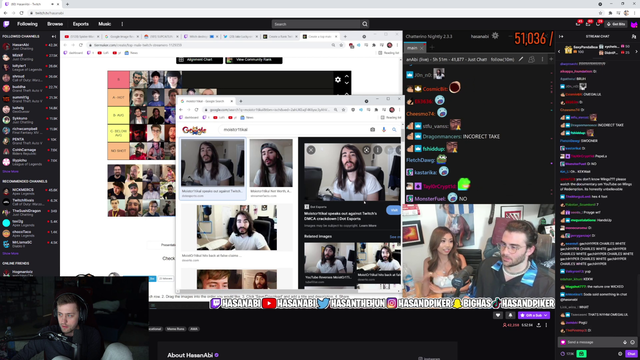
Task: Open the Reading list in the TierMaker window
Action: [x=388, y=53]
